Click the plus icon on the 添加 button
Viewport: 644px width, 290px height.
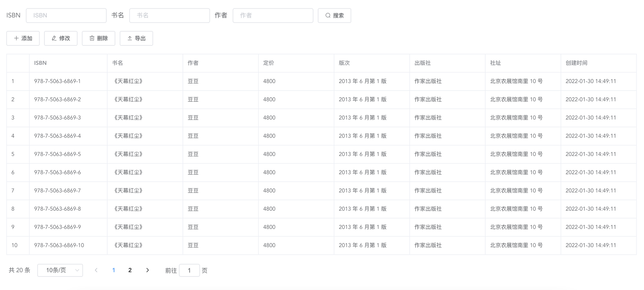[16, 38]
